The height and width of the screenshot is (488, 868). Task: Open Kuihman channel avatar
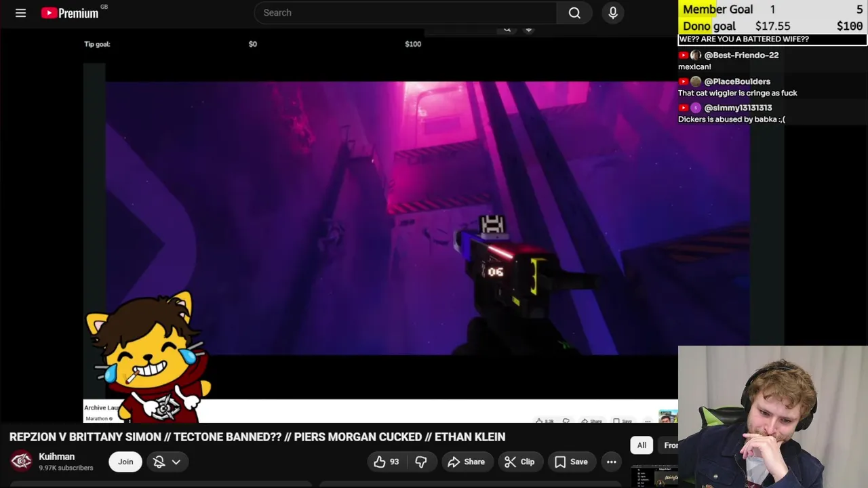tap(21, 462)
